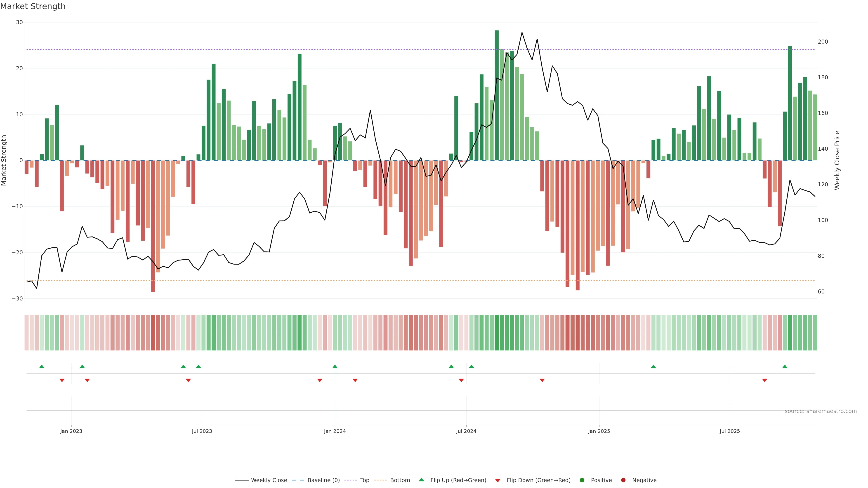Click the Jan 2025 x-axis label
Viewport: 868px width, 488px height.
coord(599,431)
